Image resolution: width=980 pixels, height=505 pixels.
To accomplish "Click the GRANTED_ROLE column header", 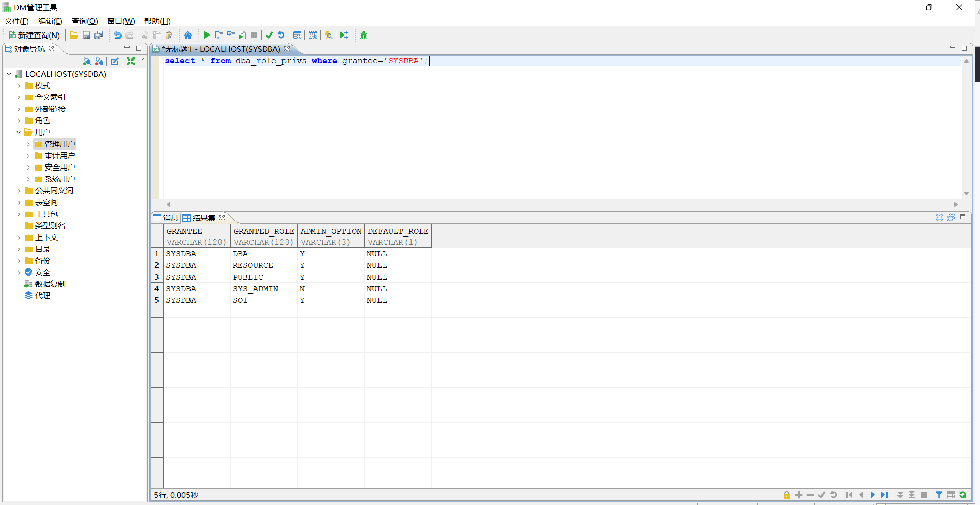I will click(x=264, y=236).
